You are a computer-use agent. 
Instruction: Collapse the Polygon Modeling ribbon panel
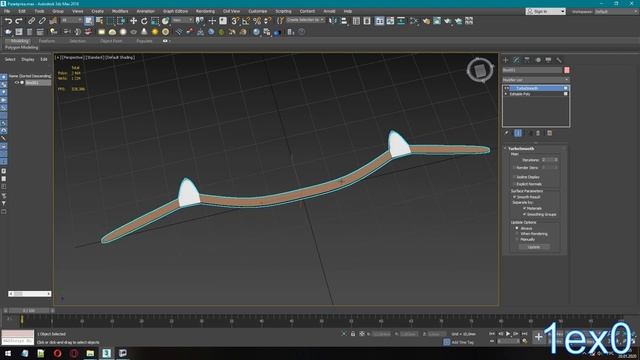tap(22, 48)
